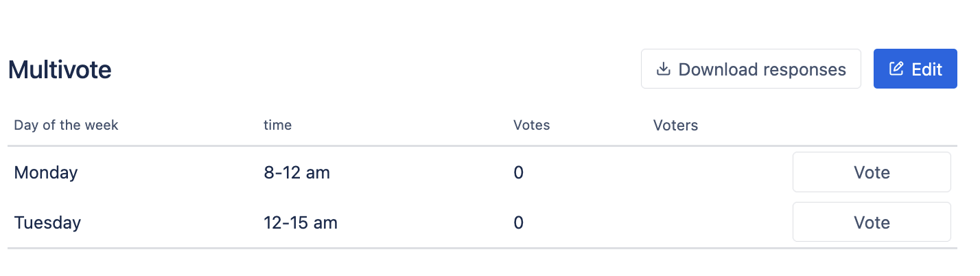Screen dimensions: 980x276
Task: Select the Monday cell
Action: pyautogui.click(x=46, y=172)
